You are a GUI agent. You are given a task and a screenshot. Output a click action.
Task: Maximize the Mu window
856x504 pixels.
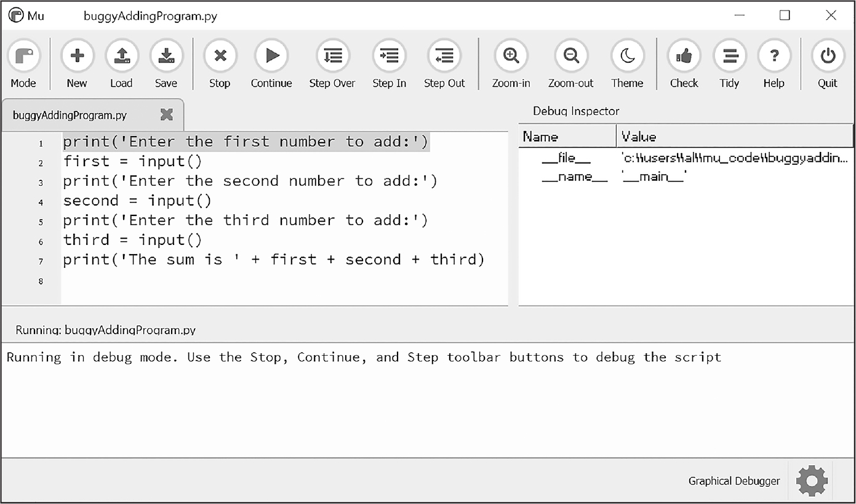coord(785,15)
